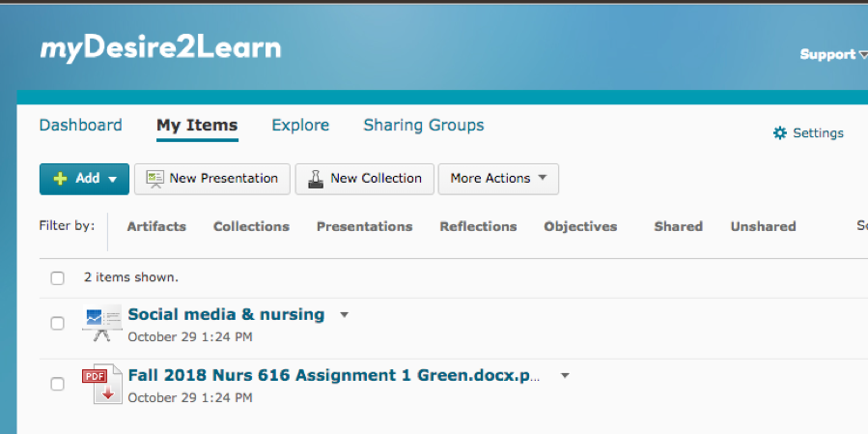
Task: Open the Fall 2018 Nurs 616 item menu arrow
Action: click(x=566, y=375)
